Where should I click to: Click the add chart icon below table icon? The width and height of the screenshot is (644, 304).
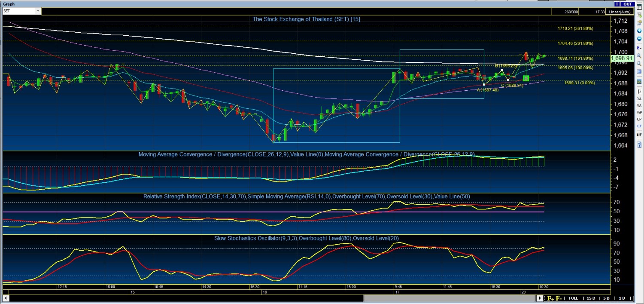coord(639,15)
